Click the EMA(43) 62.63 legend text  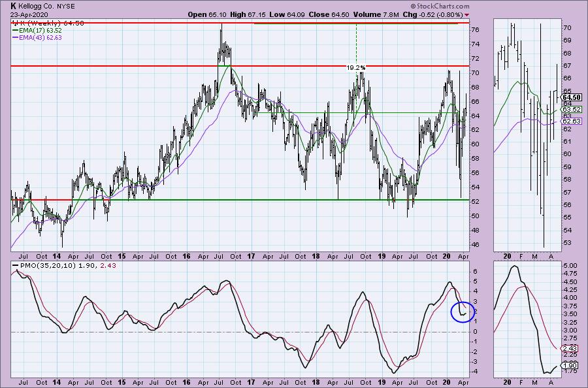point(40,37)
